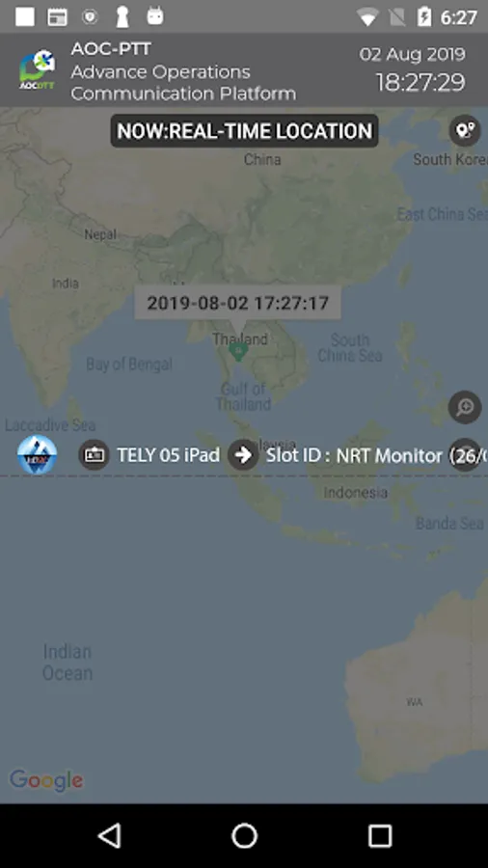Tap the 2019-08-02 17:27:17 info bubble
This screenshot has height=868, width=488.
238,303
